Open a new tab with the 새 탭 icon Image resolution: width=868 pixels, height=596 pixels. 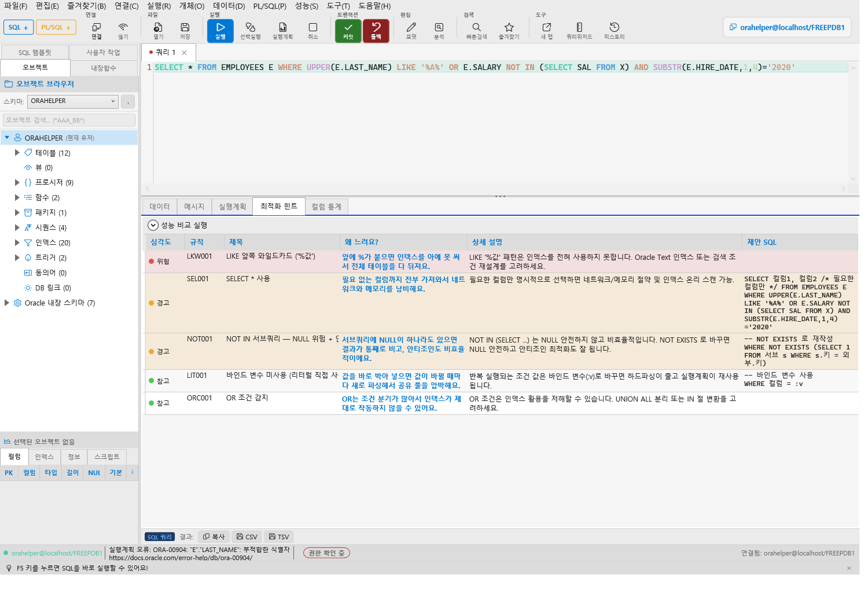point(547,30)
